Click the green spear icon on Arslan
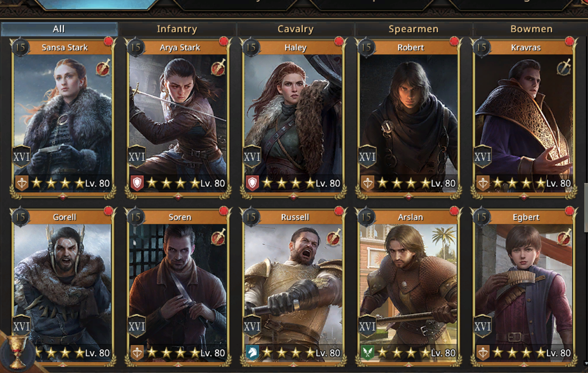The width and height of the screenshot is (588, 373). click(367, 353)
